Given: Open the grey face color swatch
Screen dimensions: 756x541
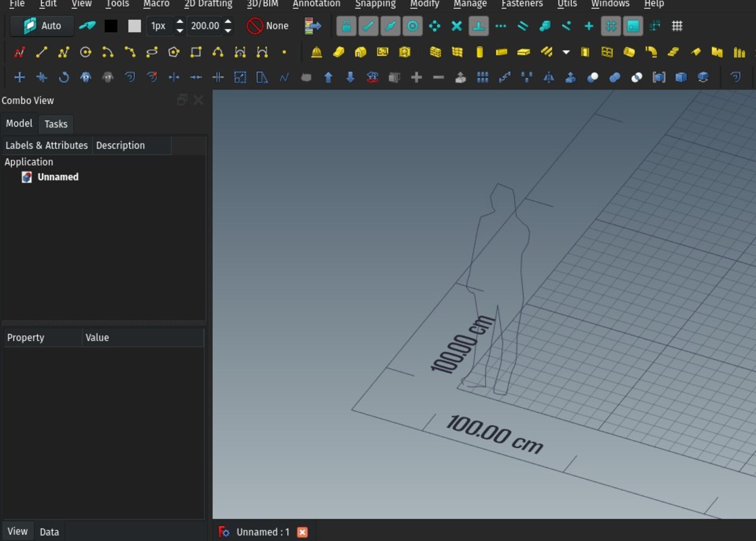Looking at the screenshot, I should 135,26.
